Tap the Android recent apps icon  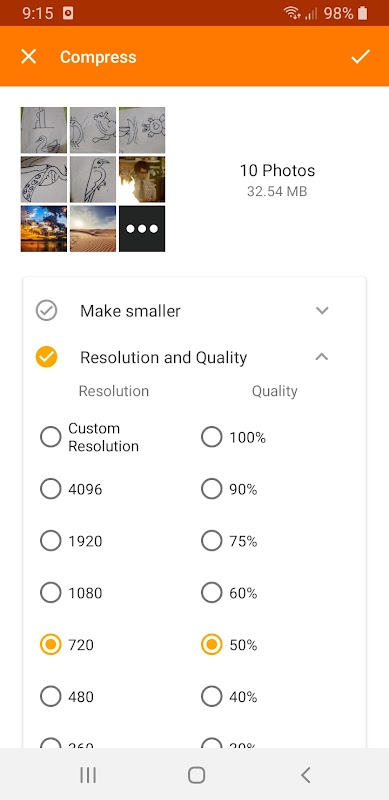pos(88,776)
